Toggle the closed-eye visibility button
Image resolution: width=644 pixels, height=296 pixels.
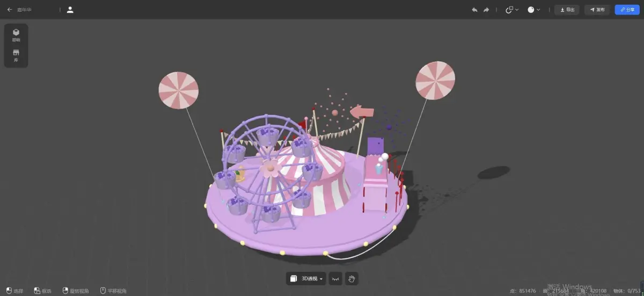click(x=335, y=278)
